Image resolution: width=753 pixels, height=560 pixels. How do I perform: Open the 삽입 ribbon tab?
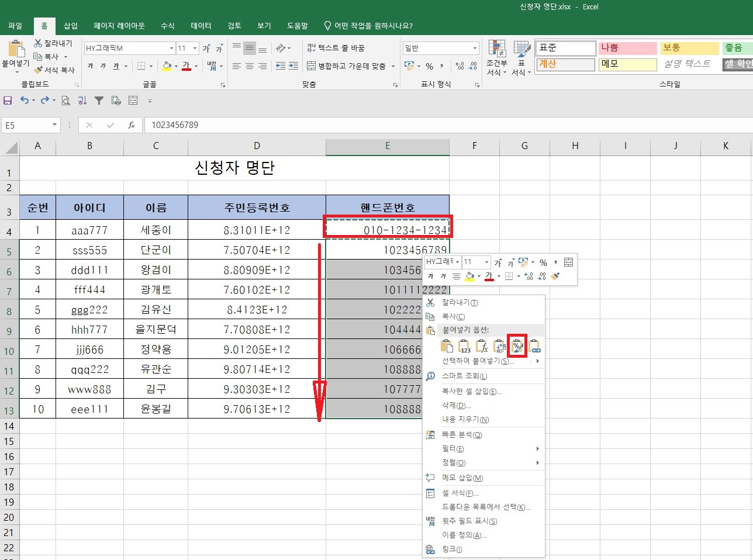(x=71, y=26)
